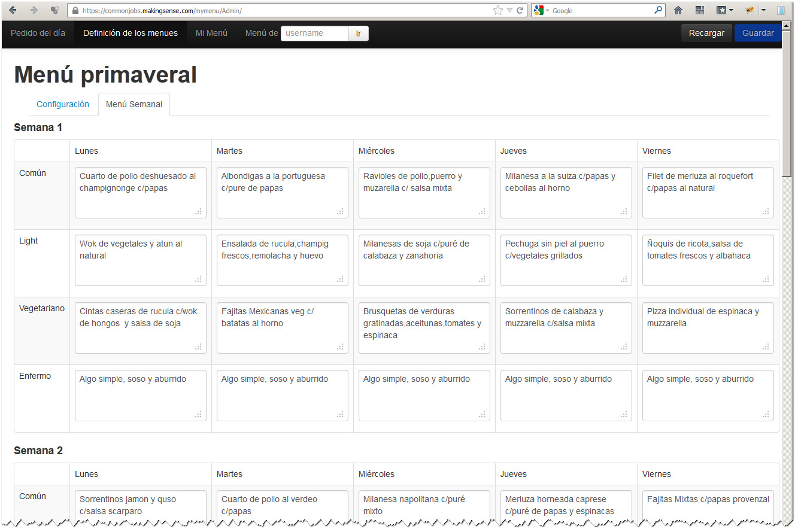This screenshot has height=532, width=795.
Task: Open the bookmarks menu star icon
Action: [721, 10]
